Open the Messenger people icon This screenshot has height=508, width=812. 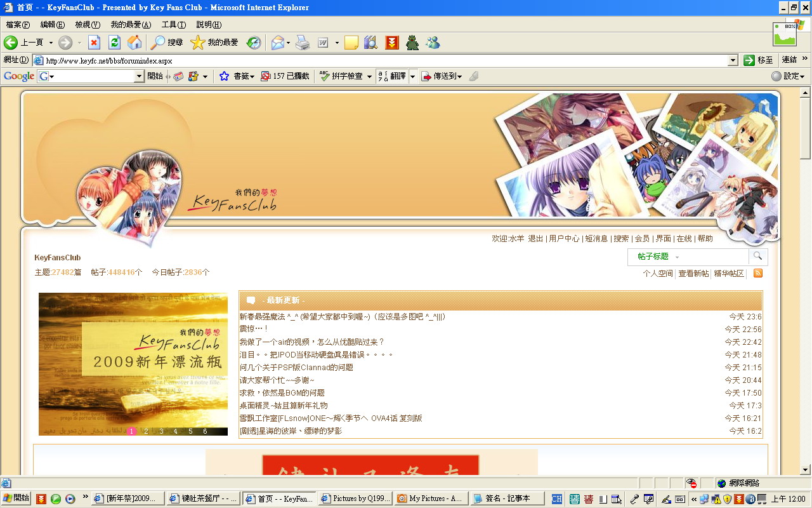(x=433, y=43)
